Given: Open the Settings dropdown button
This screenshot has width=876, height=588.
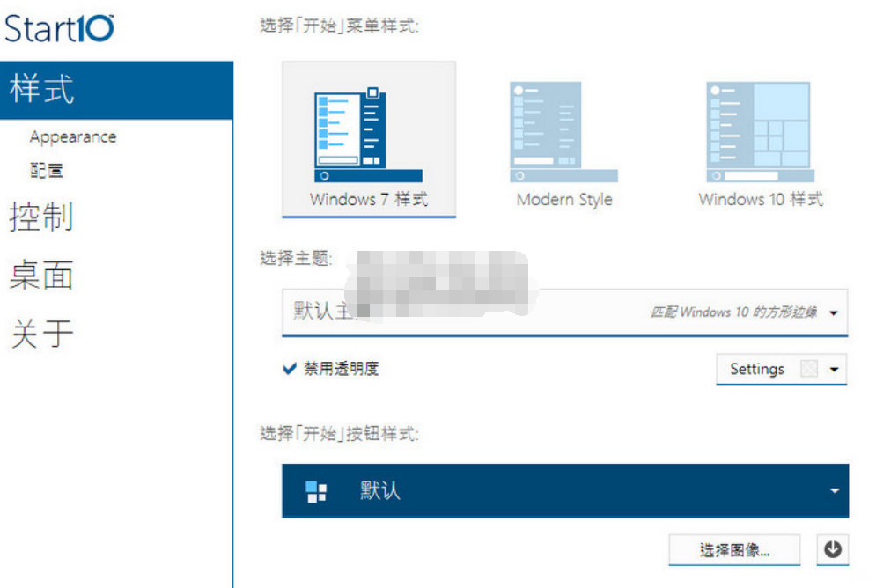Looking at the screenshot, I should click(x=781, y=369).
